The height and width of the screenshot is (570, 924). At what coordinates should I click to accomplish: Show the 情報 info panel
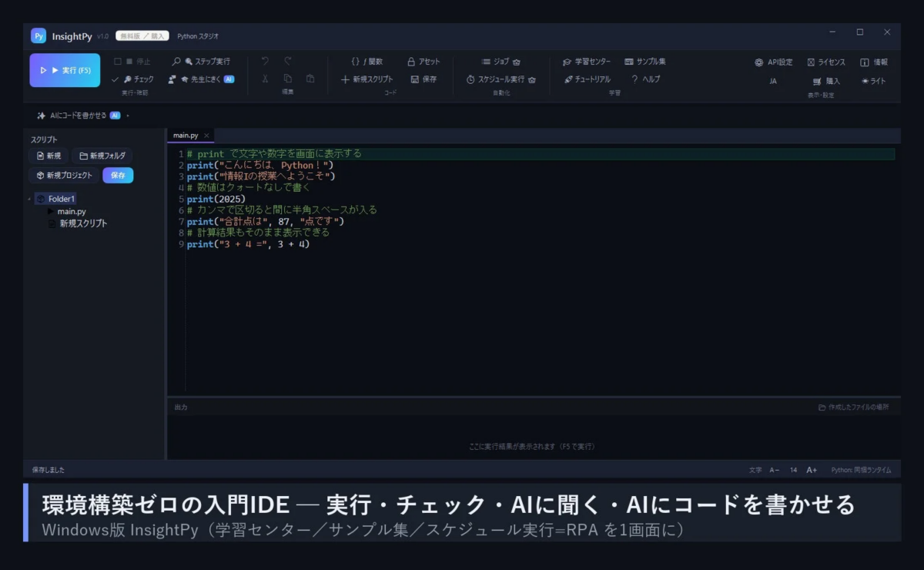click(874, 62)
